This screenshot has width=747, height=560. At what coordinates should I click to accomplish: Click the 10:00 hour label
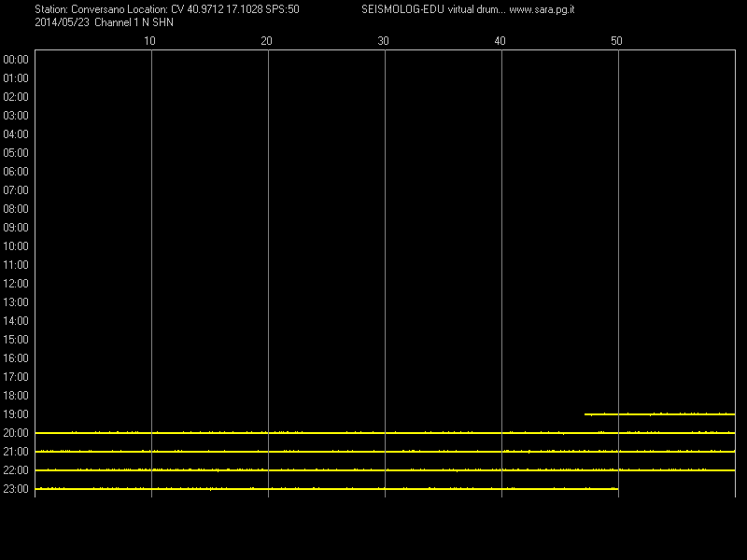[16, 246]
